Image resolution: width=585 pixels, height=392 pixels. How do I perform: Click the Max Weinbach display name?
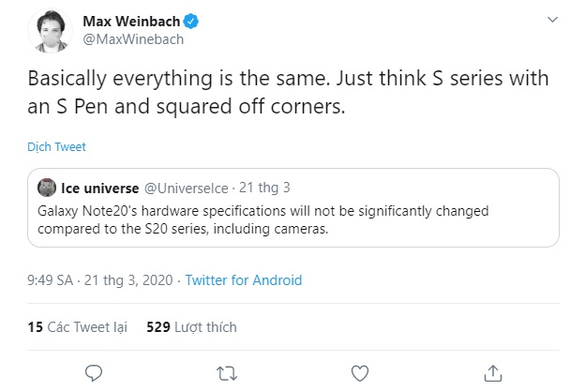click(x=131, y=22)
